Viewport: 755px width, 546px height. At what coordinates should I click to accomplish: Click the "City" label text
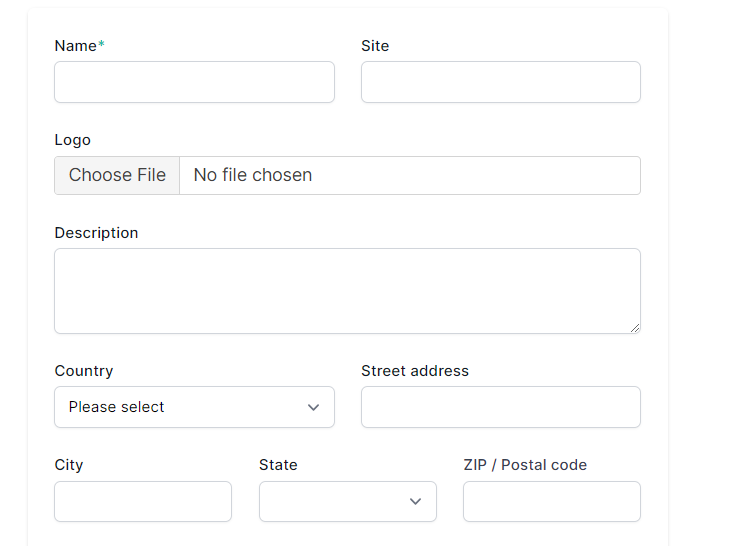(x=69, y=465)
